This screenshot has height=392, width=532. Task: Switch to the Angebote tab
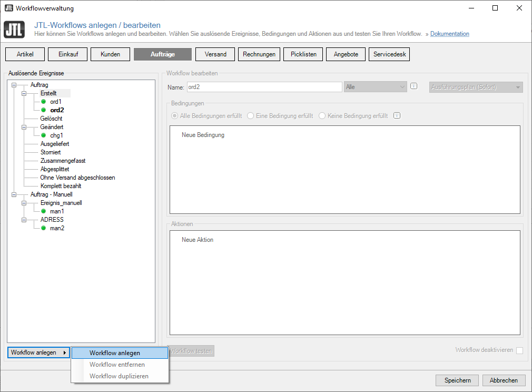click(346, 54)
